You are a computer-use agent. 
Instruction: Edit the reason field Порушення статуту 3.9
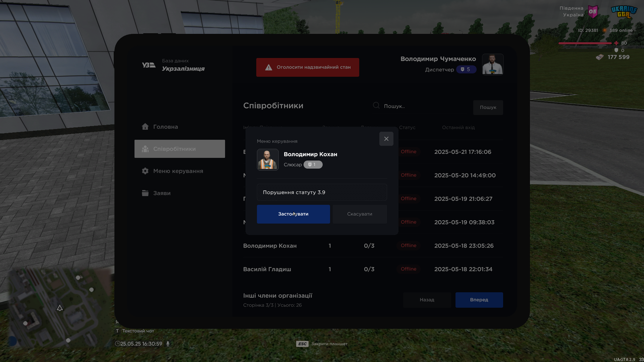pyautogui.click(x=322, y=193)
